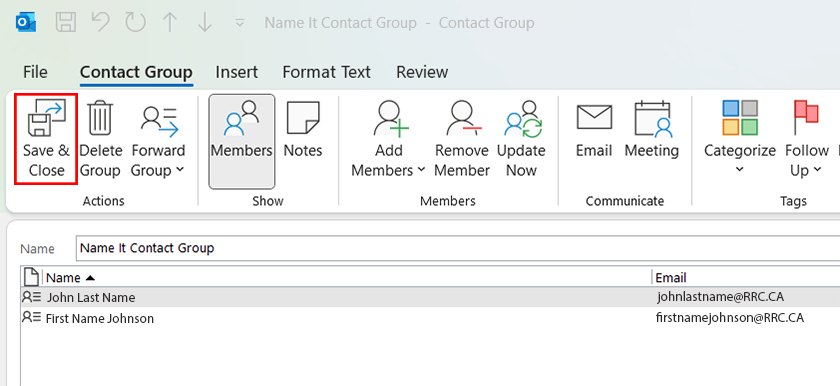Switch to the Review ribbon tab

coord(422,72)
